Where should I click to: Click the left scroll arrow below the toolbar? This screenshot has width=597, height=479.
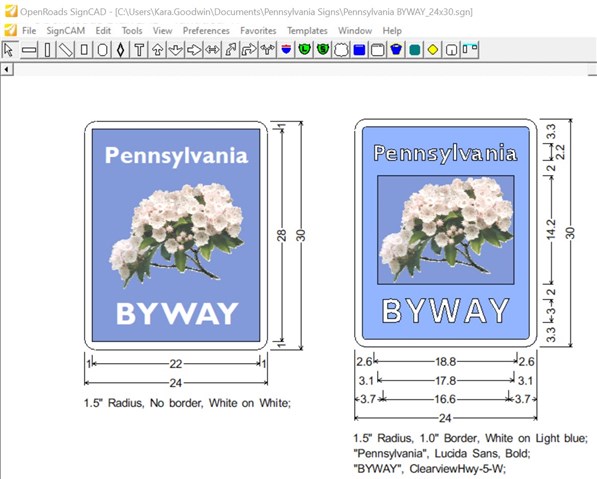click(x=7, y=69)
